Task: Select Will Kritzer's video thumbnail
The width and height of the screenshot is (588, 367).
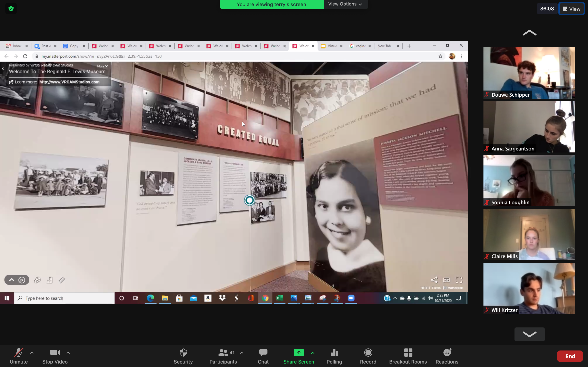Action: [x=529, y=288]
